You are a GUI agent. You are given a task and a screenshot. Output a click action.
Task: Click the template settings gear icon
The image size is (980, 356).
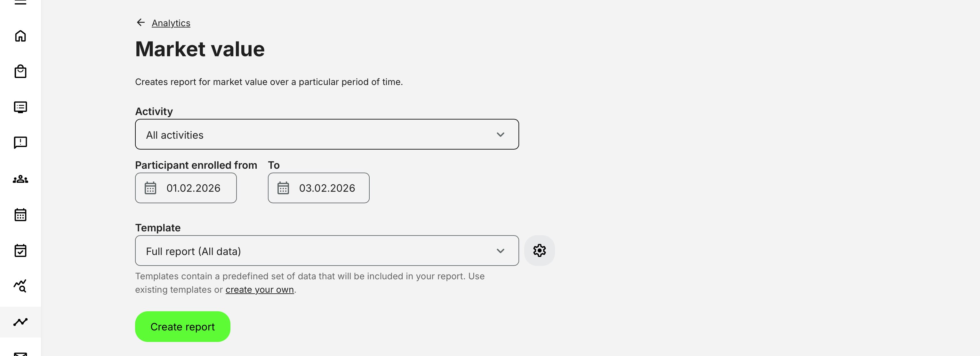(x=539, y=250)
